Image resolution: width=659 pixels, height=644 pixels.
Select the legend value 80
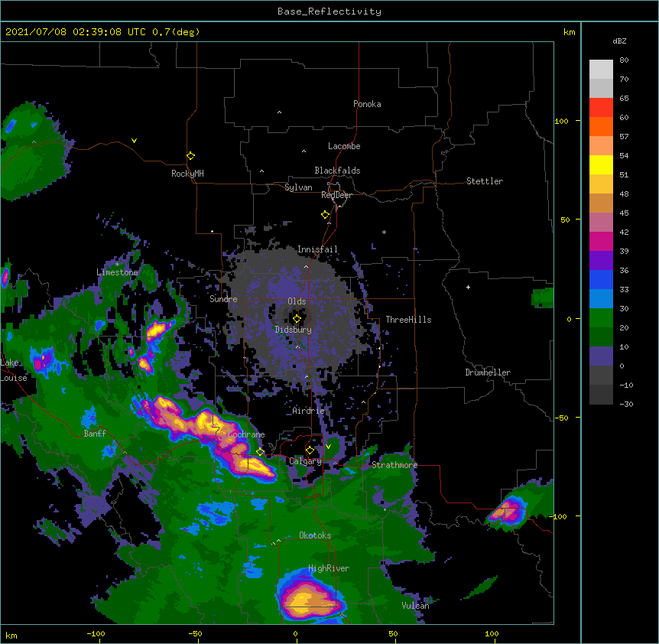coord(624,60)
